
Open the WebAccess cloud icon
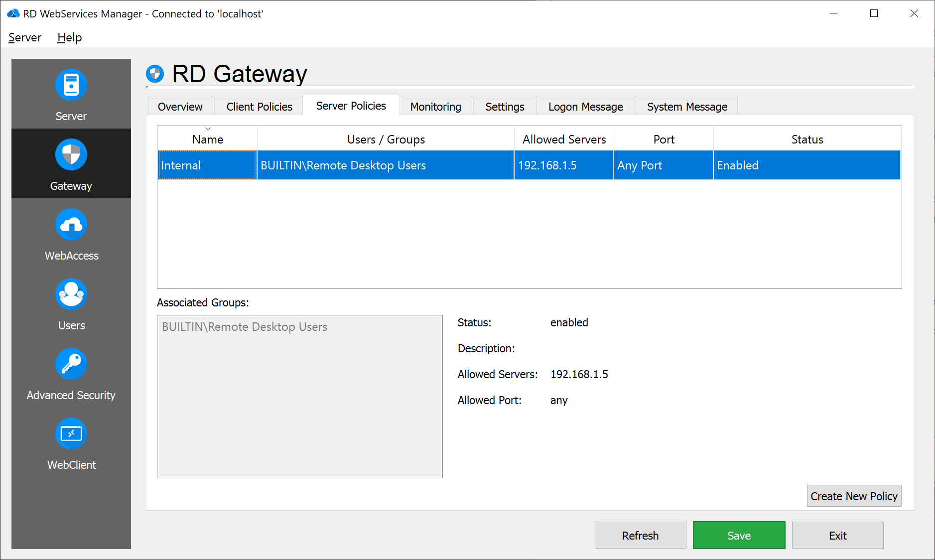point(71,224)
